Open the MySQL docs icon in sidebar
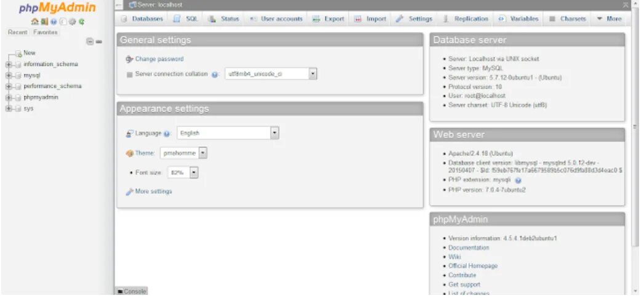The width and height of the screenshot is (644, 298). click(x=63, y=22)
